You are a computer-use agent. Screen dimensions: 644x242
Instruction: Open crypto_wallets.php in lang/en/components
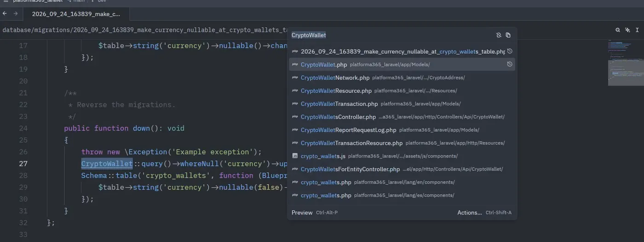point(402,182)
